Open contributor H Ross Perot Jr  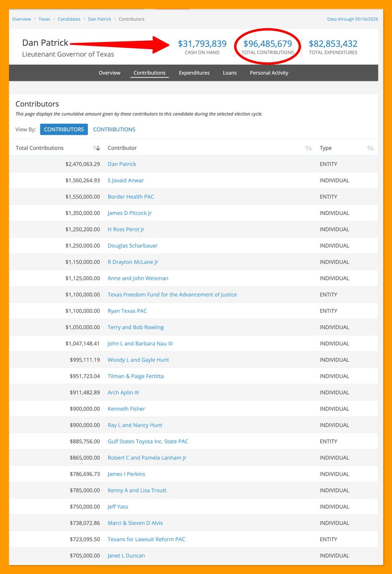[x=126, y=229]
